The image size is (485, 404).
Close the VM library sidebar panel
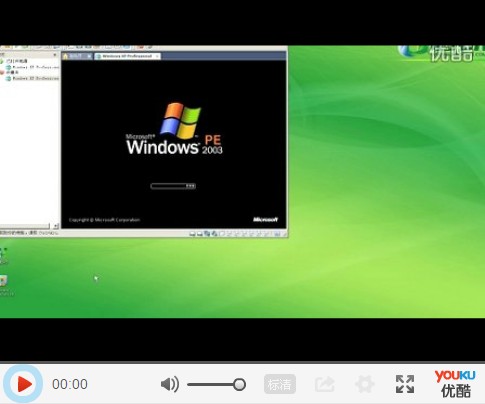tap(55, 55)
